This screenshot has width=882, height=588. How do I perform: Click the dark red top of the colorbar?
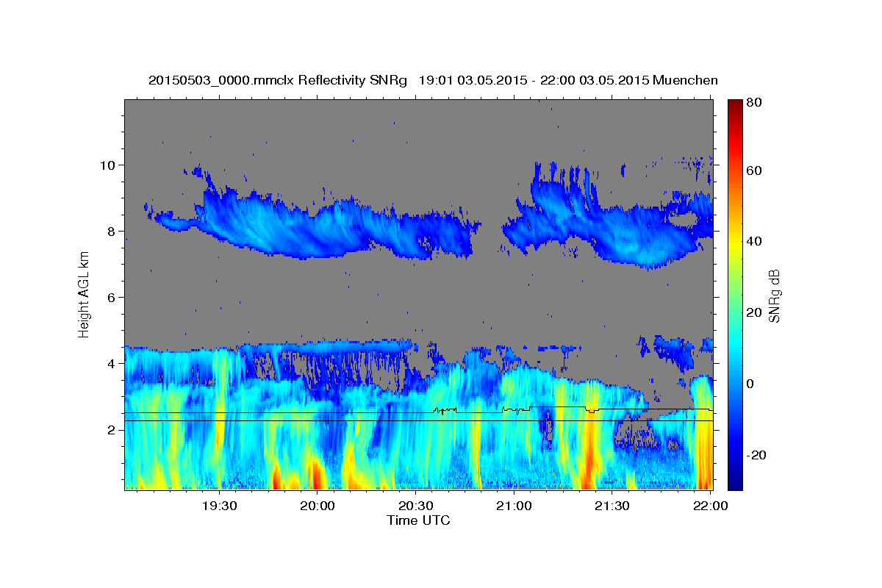click(734, 107)
